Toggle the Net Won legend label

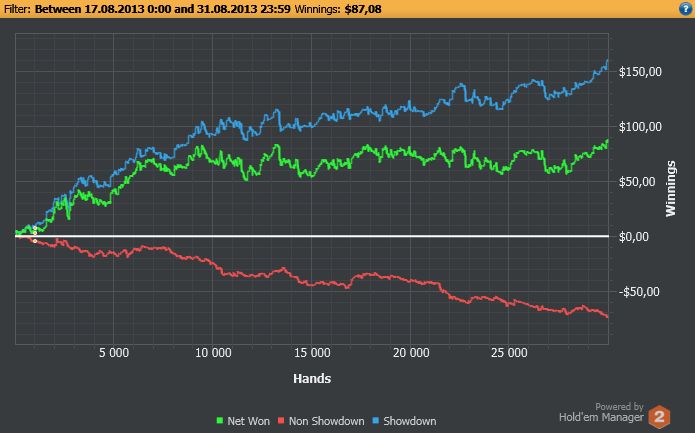(x=248, y=421)
